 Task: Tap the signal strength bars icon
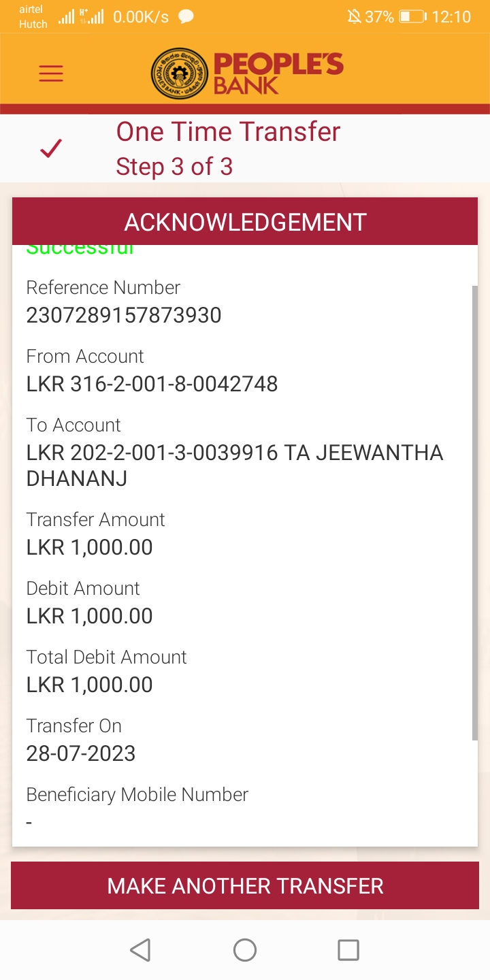point(67,17)
